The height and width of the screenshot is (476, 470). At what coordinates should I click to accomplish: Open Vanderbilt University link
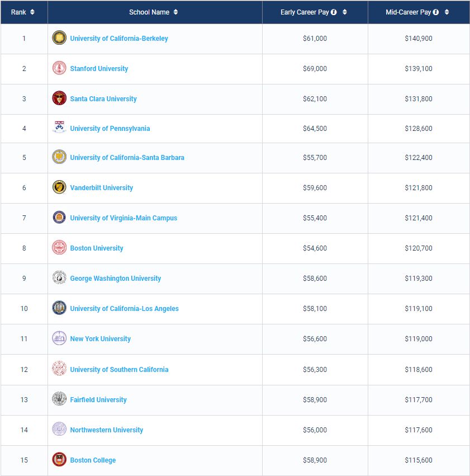[x=102, y=187]
